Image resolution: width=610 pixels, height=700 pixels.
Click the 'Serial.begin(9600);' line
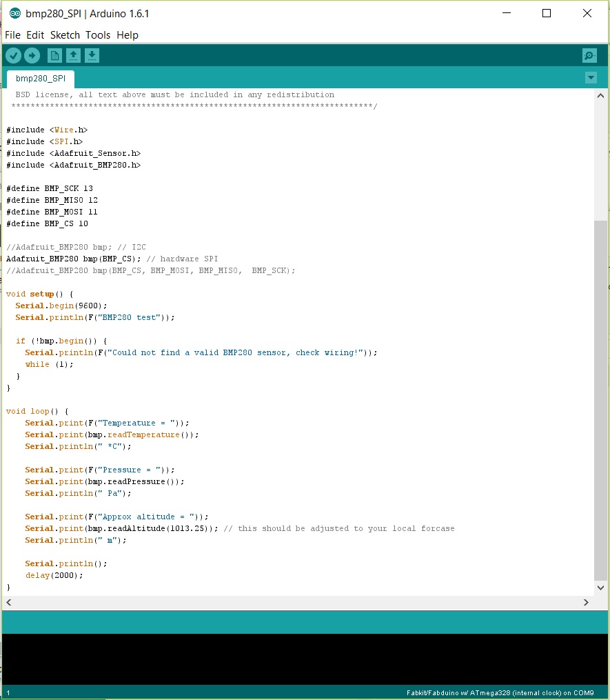(61, 306)
